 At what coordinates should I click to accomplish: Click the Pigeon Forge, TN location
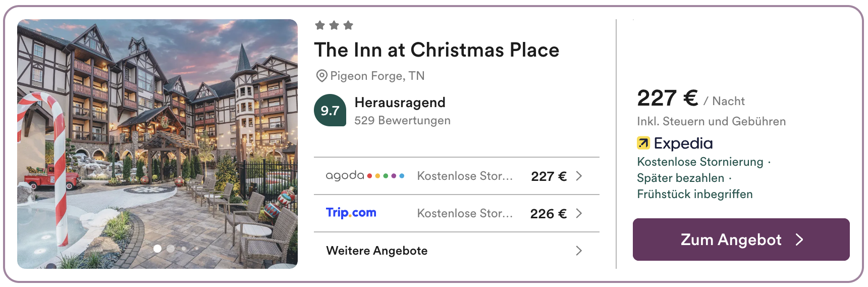click(377, 76)
